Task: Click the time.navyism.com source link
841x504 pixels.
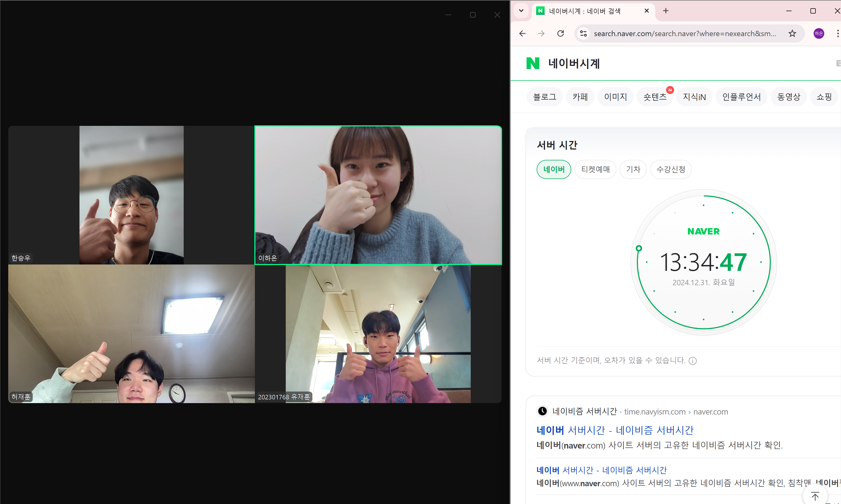Action: click(x=654, y=412)
